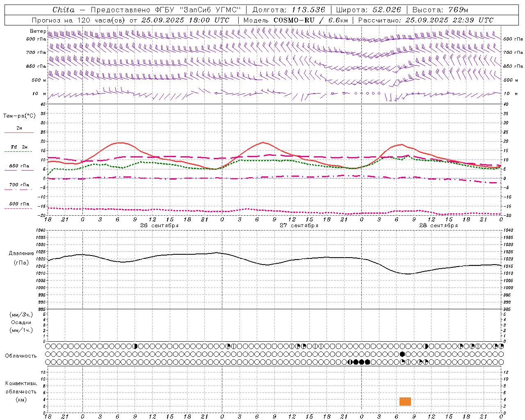Screen dimensions: 525x420
Task: Click the "Ветер" wind panel label
Action: click(38, 31)
